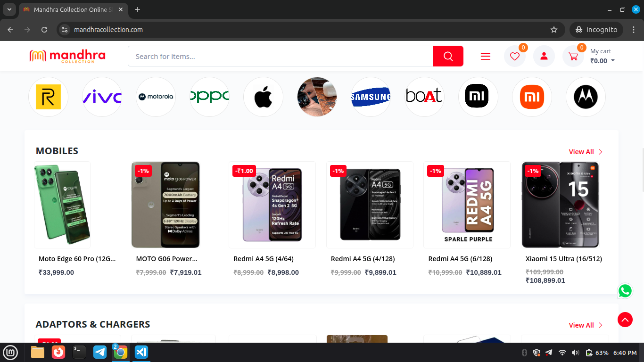Click the black Redmi A4 5G image
The height and width of the screenshot is (362, 644).
(x=370, y=205)
